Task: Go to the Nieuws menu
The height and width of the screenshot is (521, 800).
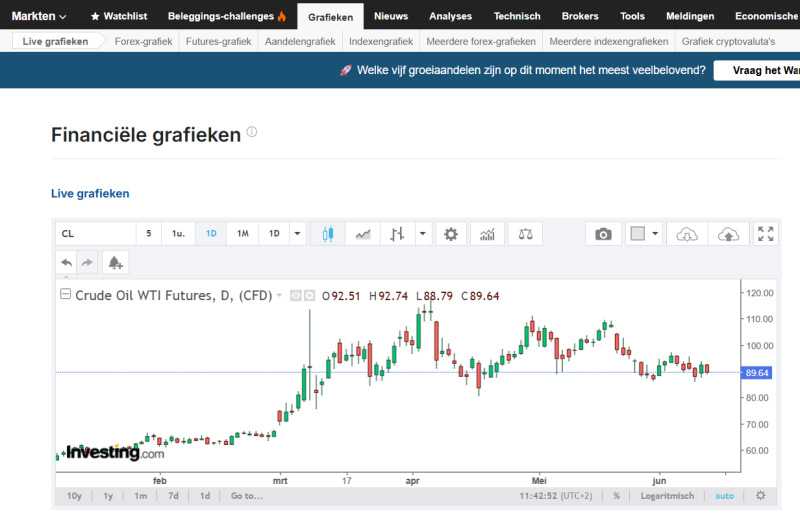Action: point(391,16)
